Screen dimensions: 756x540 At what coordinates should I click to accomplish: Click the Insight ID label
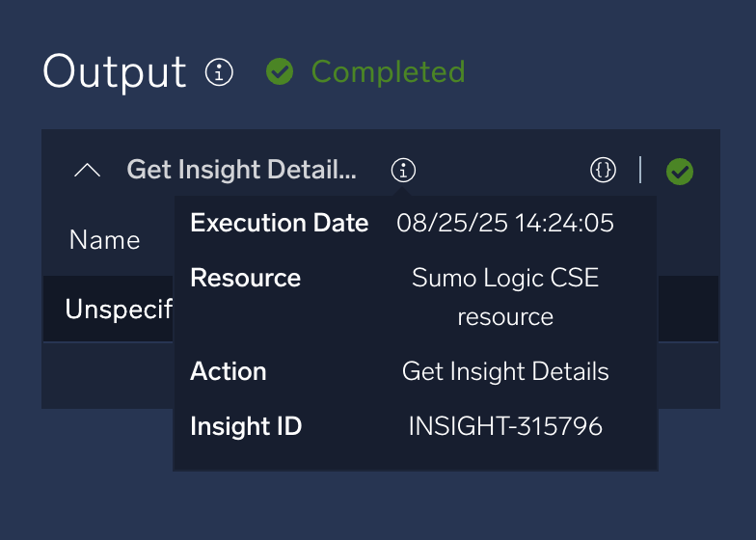[x=246, y=426]
